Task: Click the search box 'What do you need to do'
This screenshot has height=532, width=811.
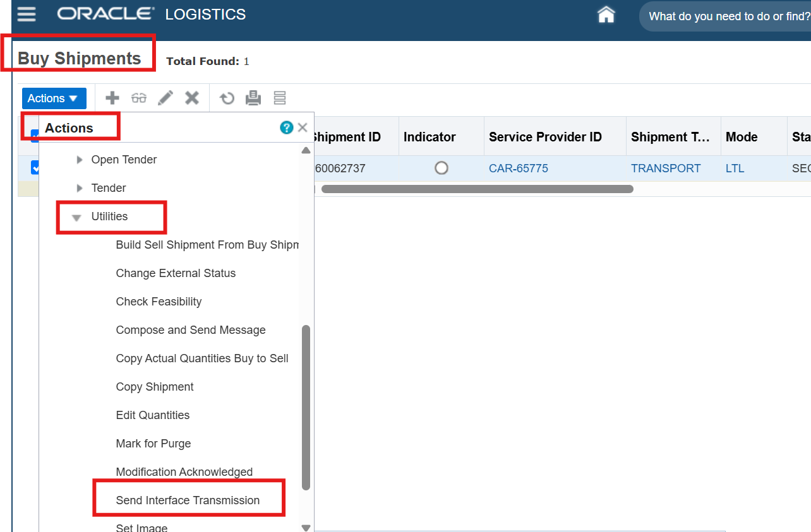Action: tap(725, 16)
